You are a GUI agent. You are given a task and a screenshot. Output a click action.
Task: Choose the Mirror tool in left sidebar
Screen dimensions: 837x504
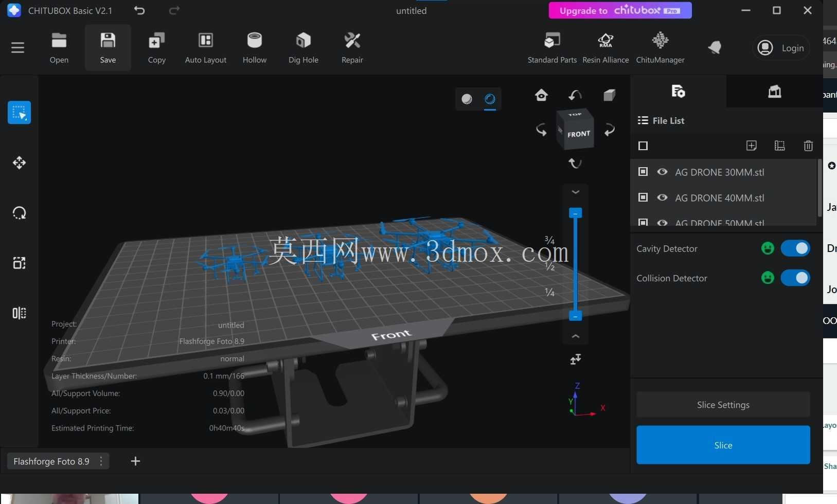[x=19, y=313]
